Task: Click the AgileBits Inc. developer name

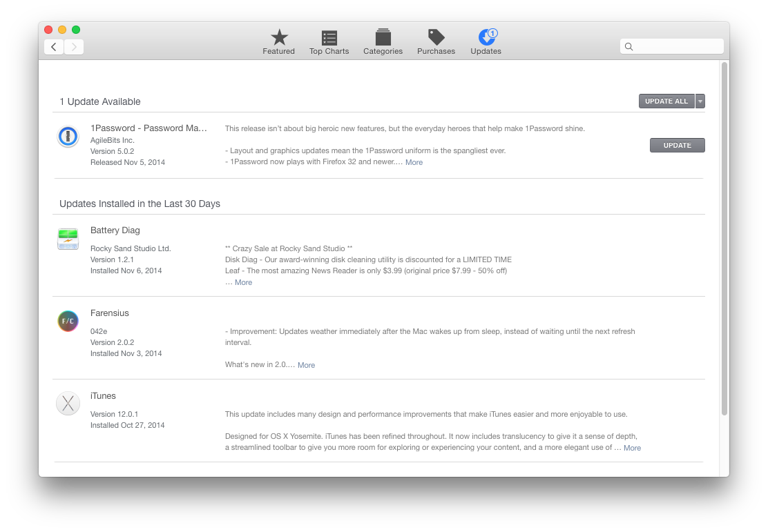Action: coord(113,140)
